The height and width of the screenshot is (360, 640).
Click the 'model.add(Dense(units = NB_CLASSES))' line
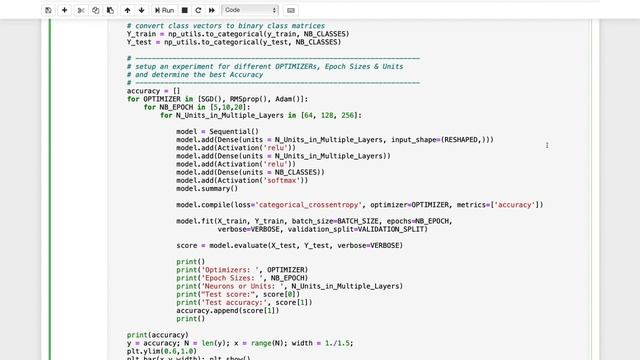(250, 172)
